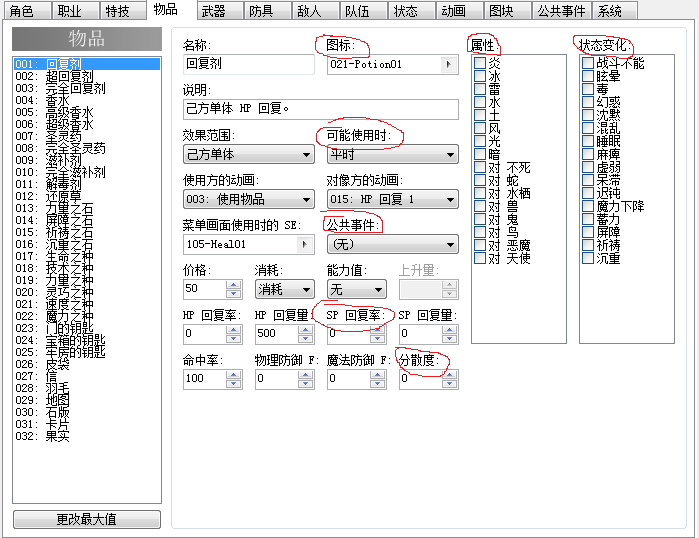Check the 雷 attribute box
This screenshot has height=538, width=699.
pos(480,89)
